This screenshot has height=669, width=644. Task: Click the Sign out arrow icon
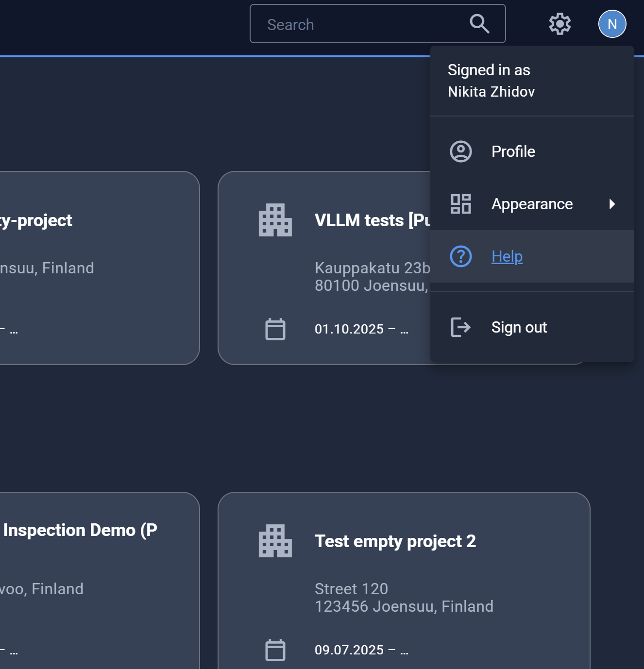pyautogui.click(x=460, y=327)
